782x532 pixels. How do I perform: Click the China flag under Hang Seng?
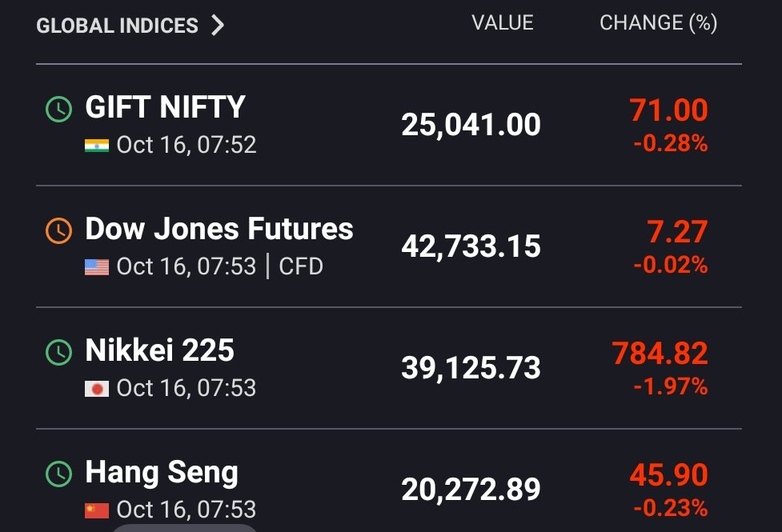97,510
